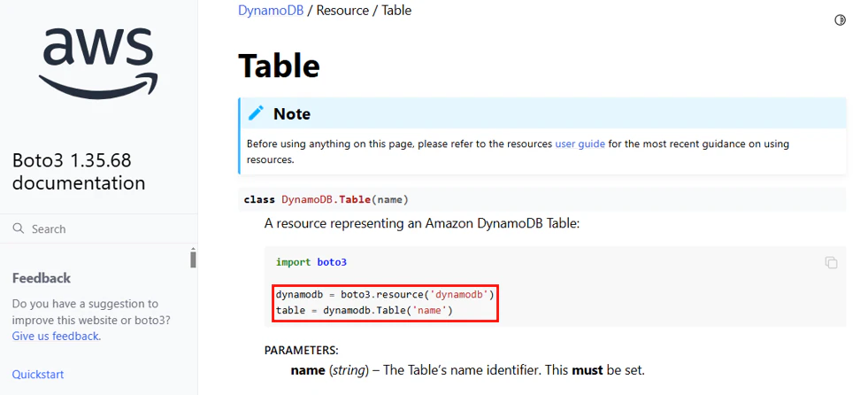Image resolution: width=868 pixels, height=395 pixels.
Task: Click the 'name (string)' parameter description
Action: click(x=468, y=370)
